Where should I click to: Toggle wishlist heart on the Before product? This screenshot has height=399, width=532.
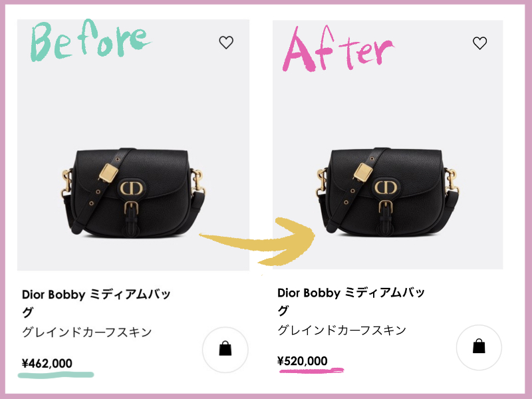coord(226,43)
